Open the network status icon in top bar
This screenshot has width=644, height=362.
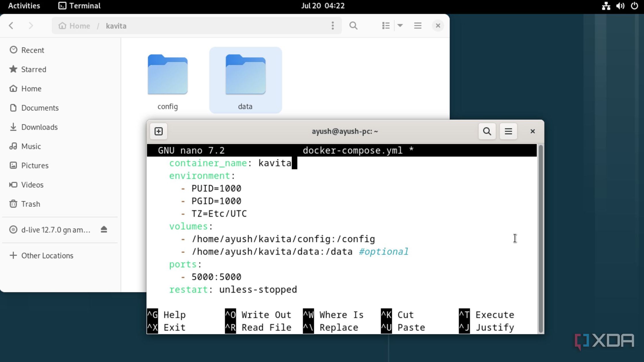click(606, 6)
